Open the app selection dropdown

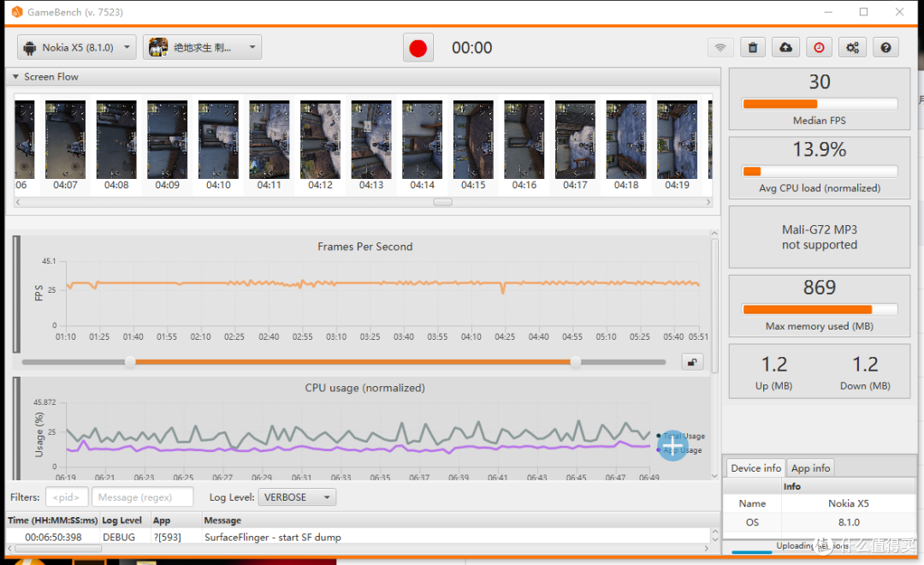pyautogui.click(x=202, y=47)
